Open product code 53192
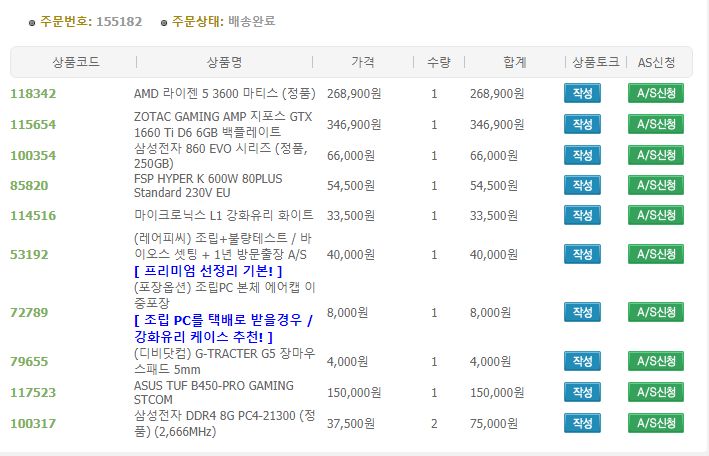 tap(29, 254)
